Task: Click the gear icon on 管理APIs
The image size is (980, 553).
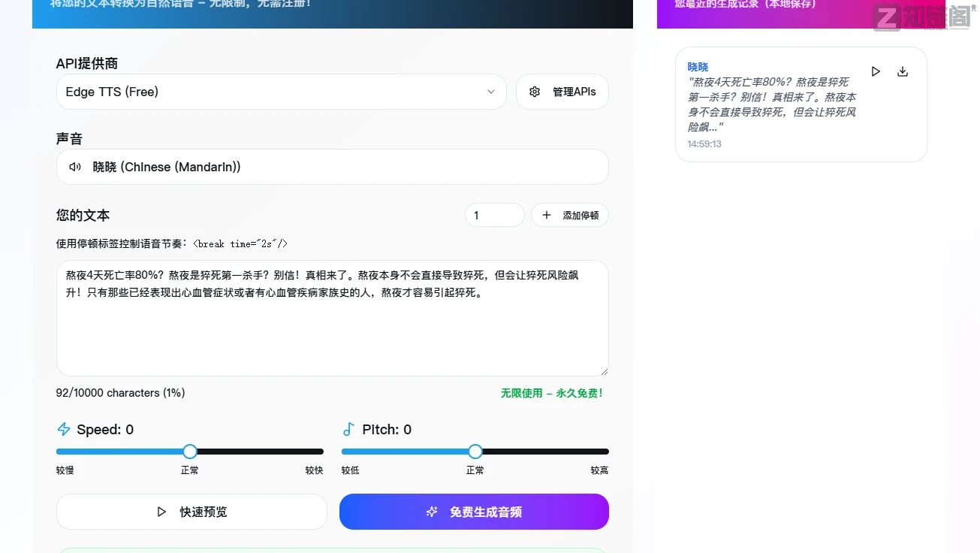Action: [x=534, y=91]
